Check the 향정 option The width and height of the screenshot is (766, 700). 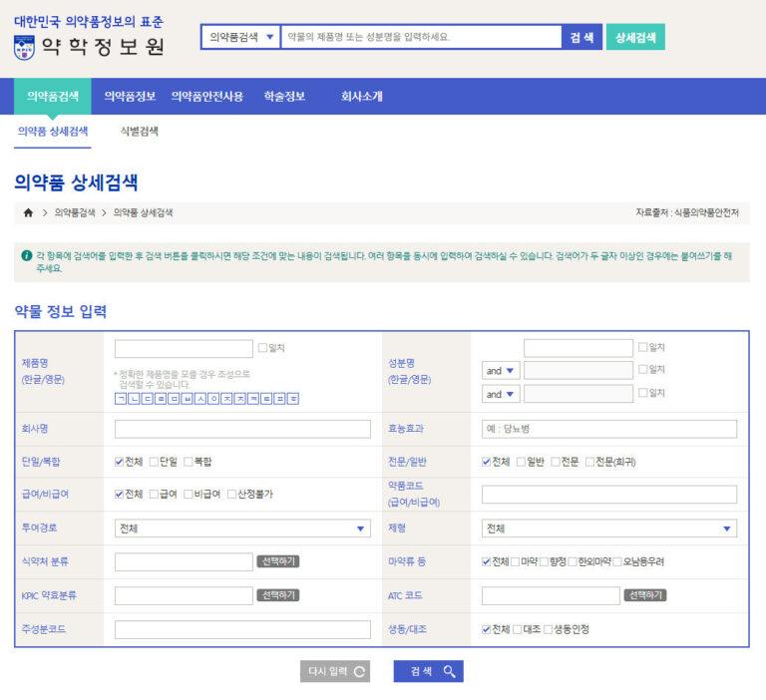544,561
